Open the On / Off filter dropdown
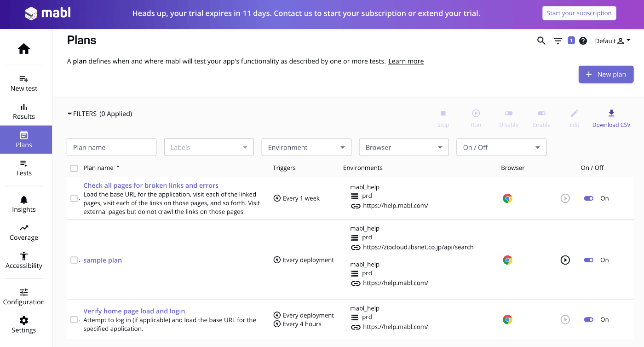This screenshot has height=347, width=644. coord(501,147)
